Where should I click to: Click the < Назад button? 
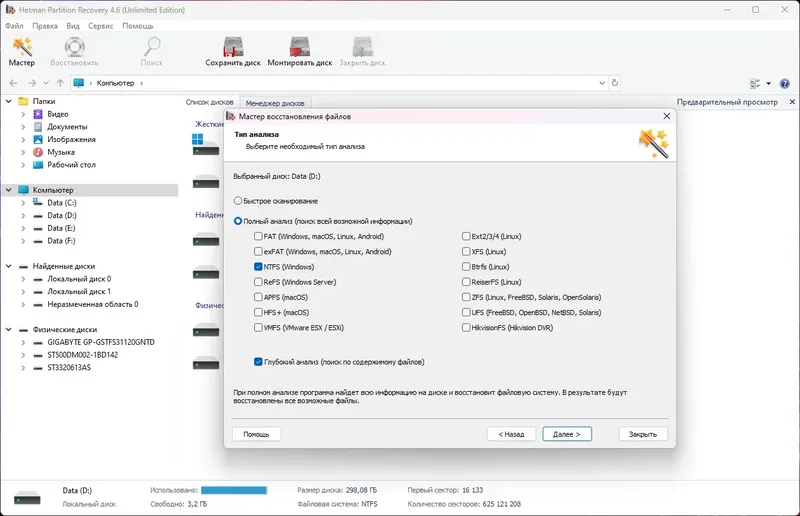(x=511, y=434)
